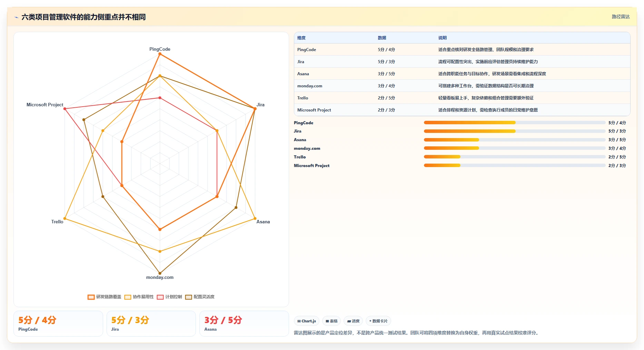
Task: Click description 轻量看板易上手，复杂依赖和组合管理需要额外验证
Action: coord(486,98)
